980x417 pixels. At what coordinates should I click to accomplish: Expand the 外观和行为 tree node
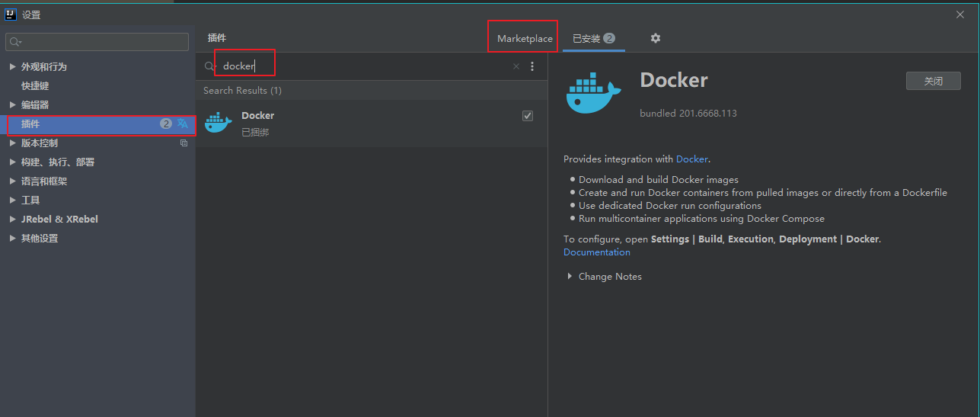[12, 67]
